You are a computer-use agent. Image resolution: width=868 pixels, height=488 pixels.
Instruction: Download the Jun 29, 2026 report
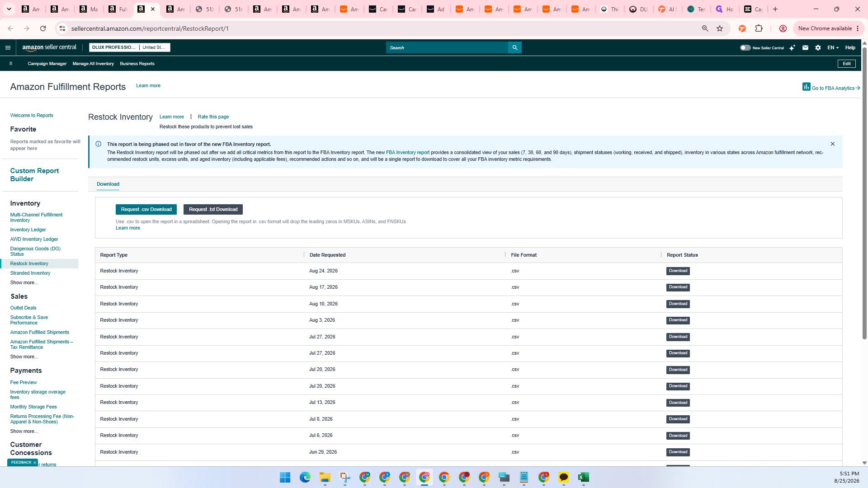[678, 452]
